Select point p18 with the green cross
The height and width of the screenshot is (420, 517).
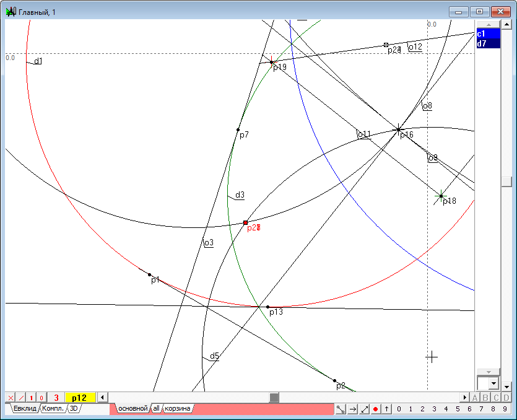(x=441, y=196)
